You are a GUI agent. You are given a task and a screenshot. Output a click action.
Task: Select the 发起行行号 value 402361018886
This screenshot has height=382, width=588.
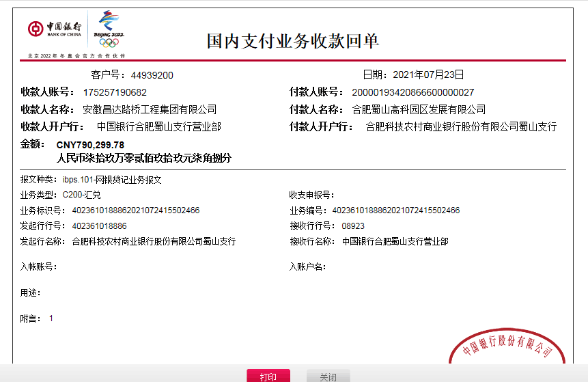pos(99,226)
